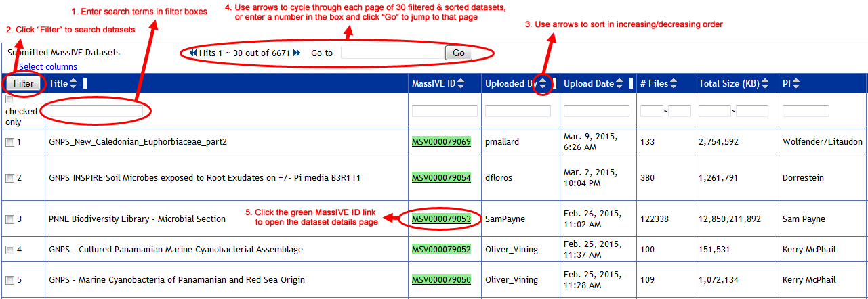Click the Title filter text box

[96, 110]
